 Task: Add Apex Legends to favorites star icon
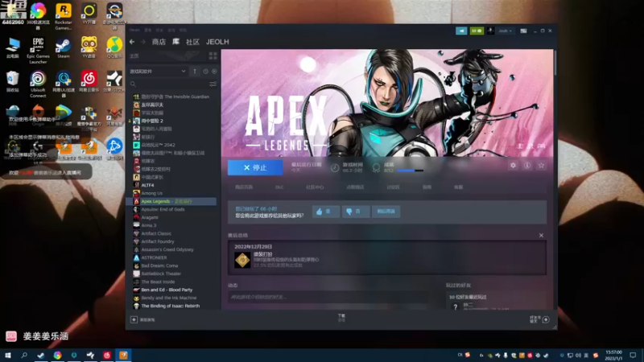click(541, 166)
